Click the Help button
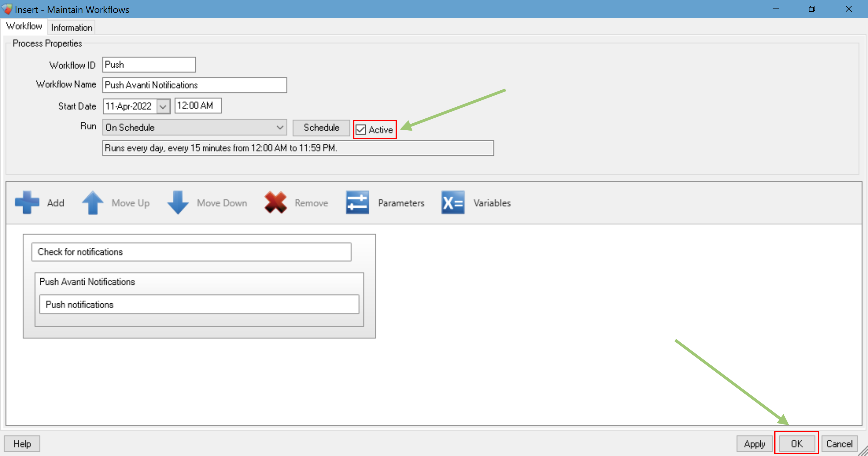 tap(22, 443)
